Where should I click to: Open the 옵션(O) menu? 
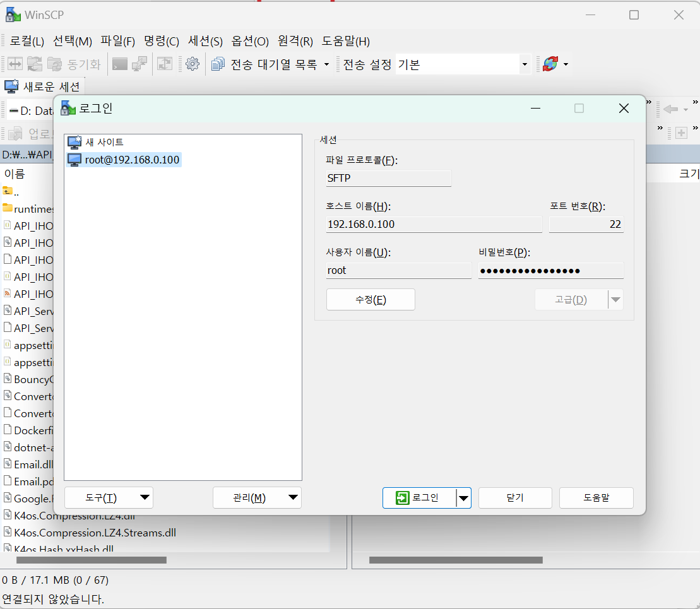(x=250, y=41)
